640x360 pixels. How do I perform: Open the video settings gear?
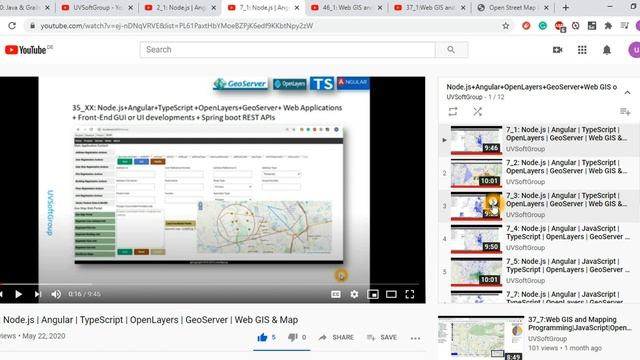(354, 294)
